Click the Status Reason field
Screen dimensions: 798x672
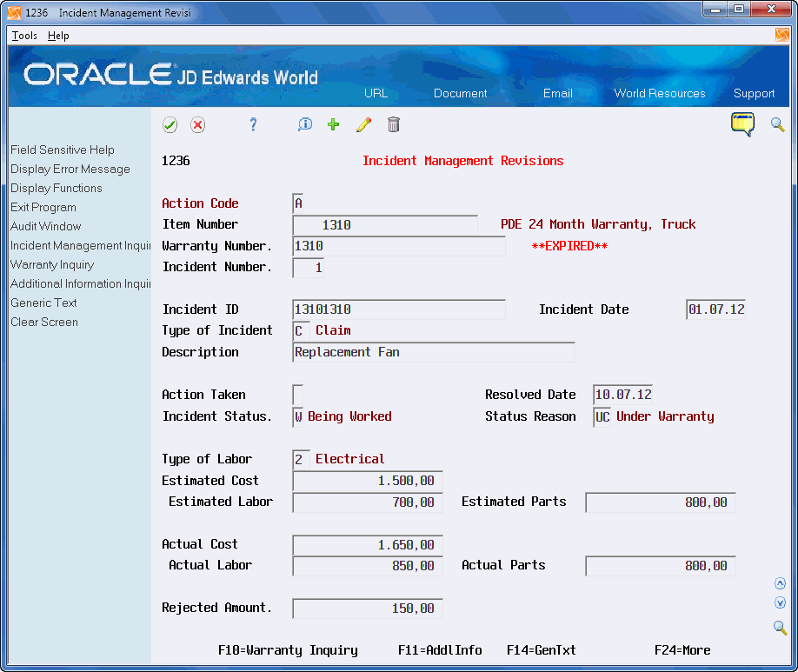tap(602, 417)
